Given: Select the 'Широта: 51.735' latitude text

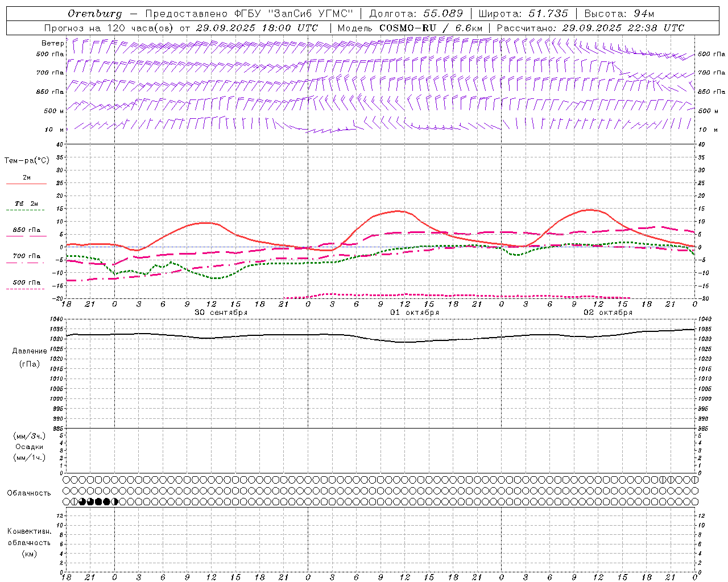Looking at the screenshot, I should click(523, 14).
